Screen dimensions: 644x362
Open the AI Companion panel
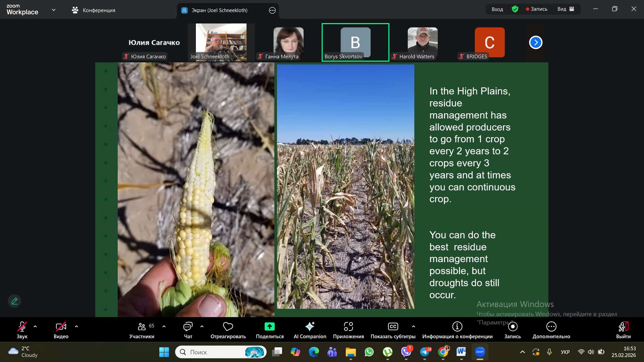(x=310, y=327)
